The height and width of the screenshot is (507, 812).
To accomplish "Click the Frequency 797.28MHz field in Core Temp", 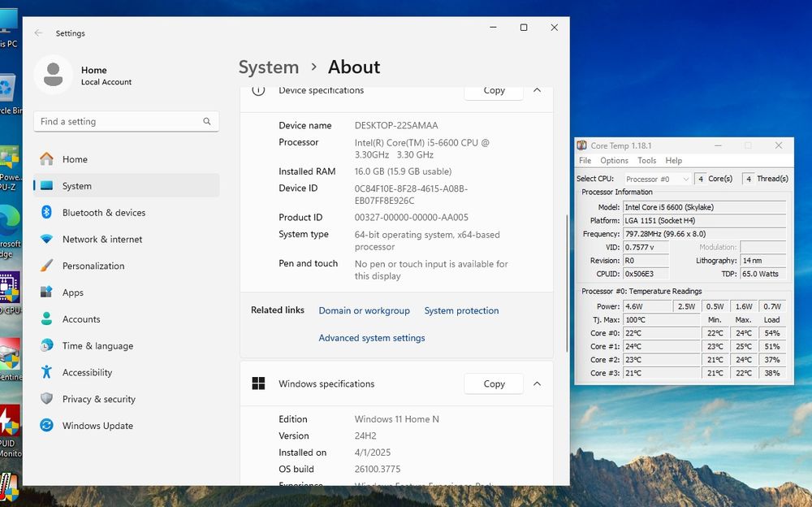I will 704,234.
